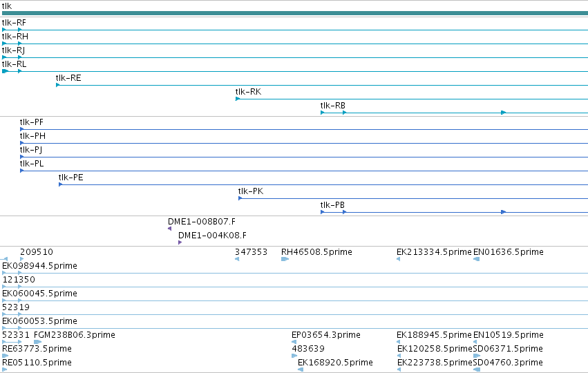This screenshot has height=373, width=588.
Task: Click the EK213334.5prime label
Action: (x=434, y=252)
